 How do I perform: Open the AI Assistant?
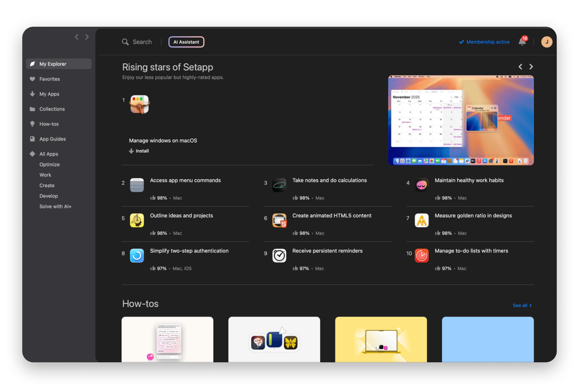[186, 42]
